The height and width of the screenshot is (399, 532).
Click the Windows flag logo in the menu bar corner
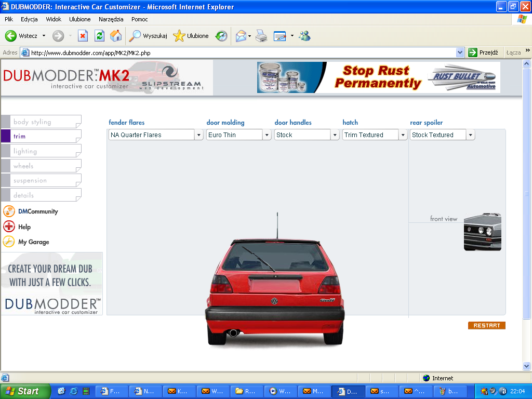(522, 19)
